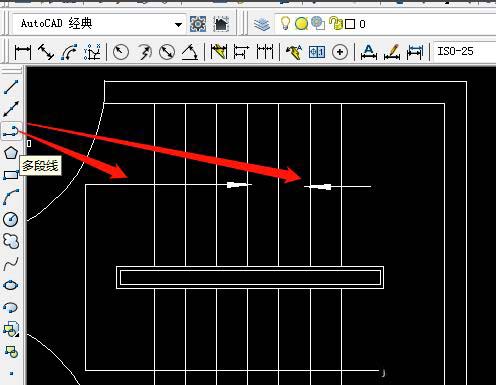Select the Line draw tool

tap(11, 87)
